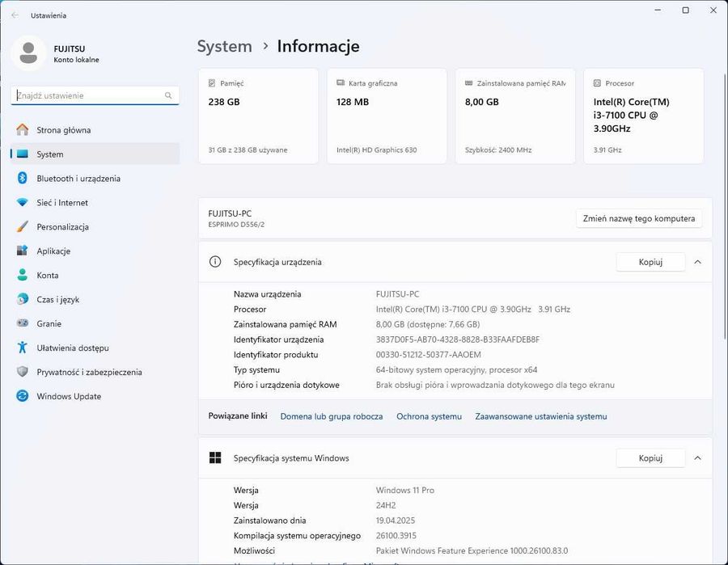Viewport: 728px width, 565px height.
Task: Collapse Specyfikacja systemu Windows chevron
Action: click(697, 458)
